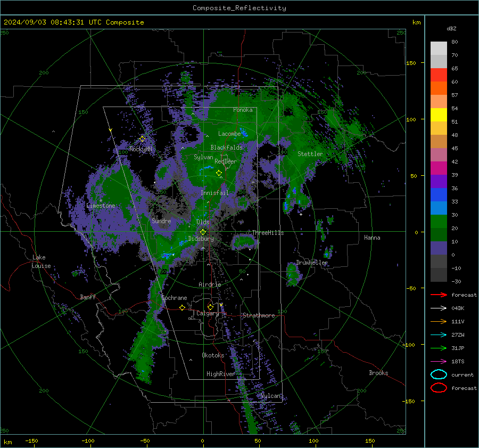Image resolution: width=479 pixels, height=448 pixels.
Task: Click the dBZ legend heading
Action: 451,29
